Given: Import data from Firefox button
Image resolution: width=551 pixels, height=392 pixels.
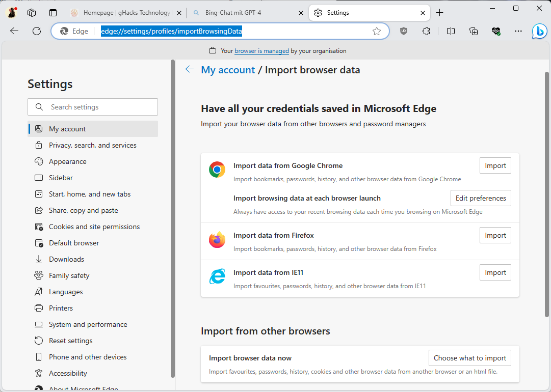Looking at the screenshot, I should tap(495, 236).
